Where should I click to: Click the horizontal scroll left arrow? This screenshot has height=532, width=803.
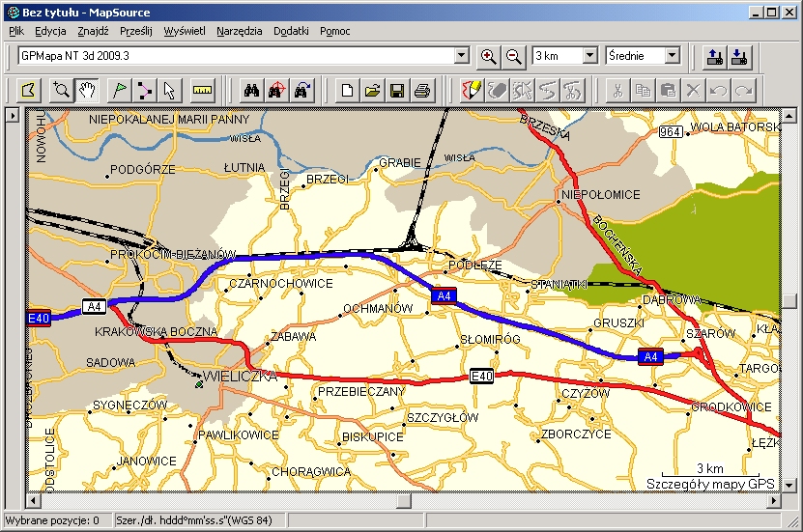[33, 500]
